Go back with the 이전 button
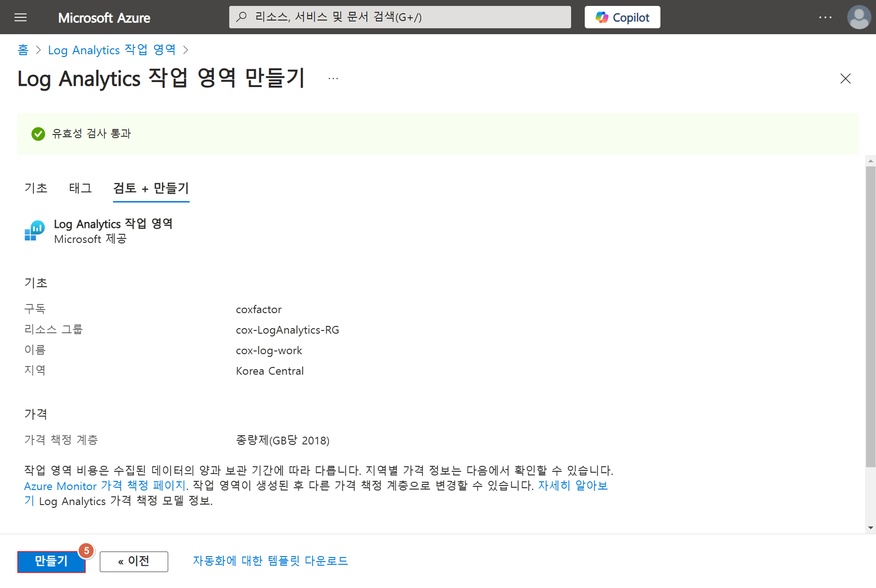876x588 pixels. point(134,561)
